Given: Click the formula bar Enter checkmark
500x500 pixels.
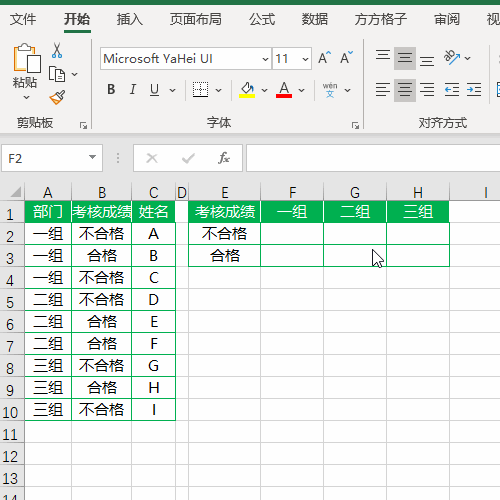Looking at the screenshot, I should [x=188, y=158].
